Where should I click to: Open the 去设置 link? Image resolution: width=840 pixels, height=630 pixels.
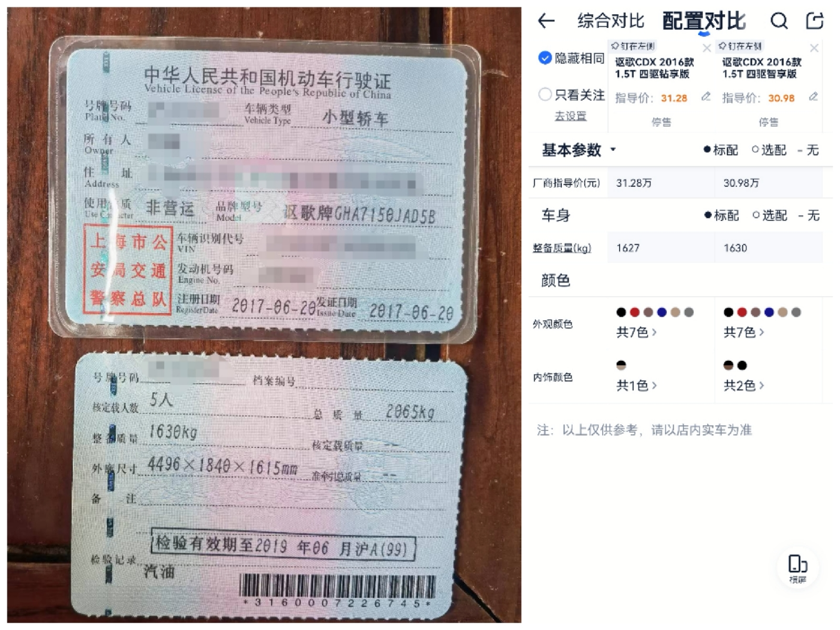coord(570,116)
